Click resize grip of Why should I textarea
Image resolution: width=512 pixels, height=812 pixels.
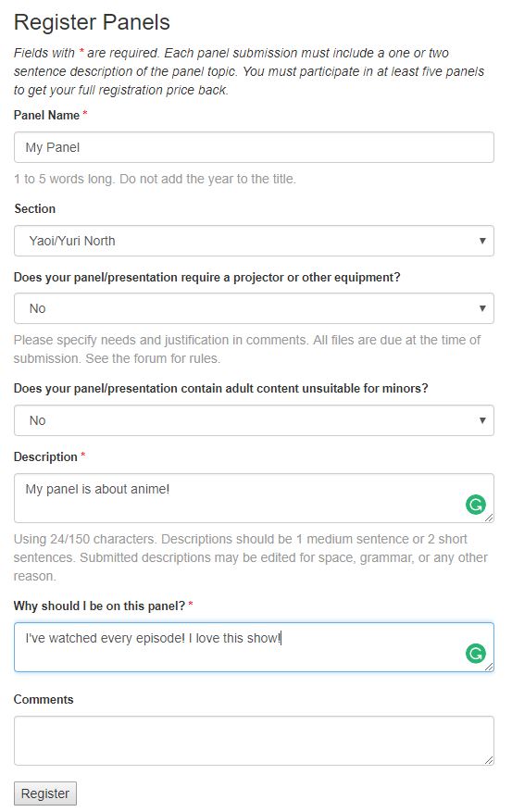(x=489, y=667)
